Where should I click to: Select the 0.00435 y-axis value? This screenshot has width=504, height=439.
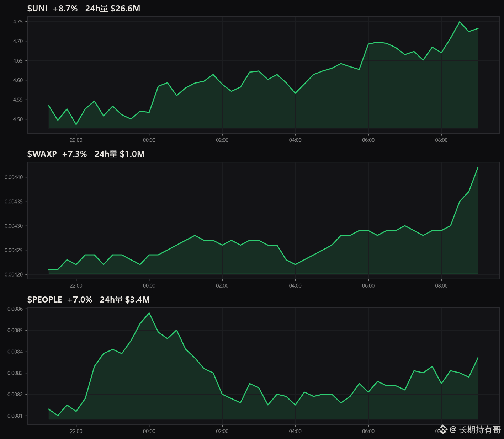tap(14, 202)
